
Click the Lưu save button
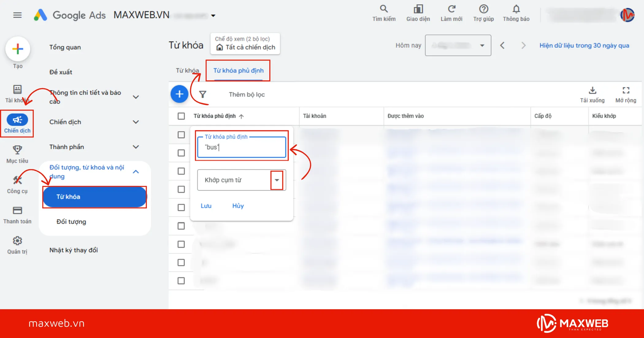206,206
